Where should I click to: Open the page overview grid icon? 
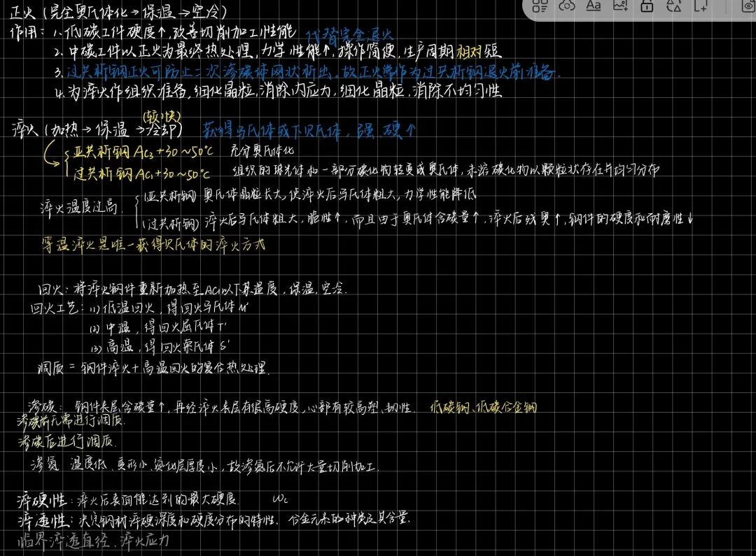coord(540,6)
